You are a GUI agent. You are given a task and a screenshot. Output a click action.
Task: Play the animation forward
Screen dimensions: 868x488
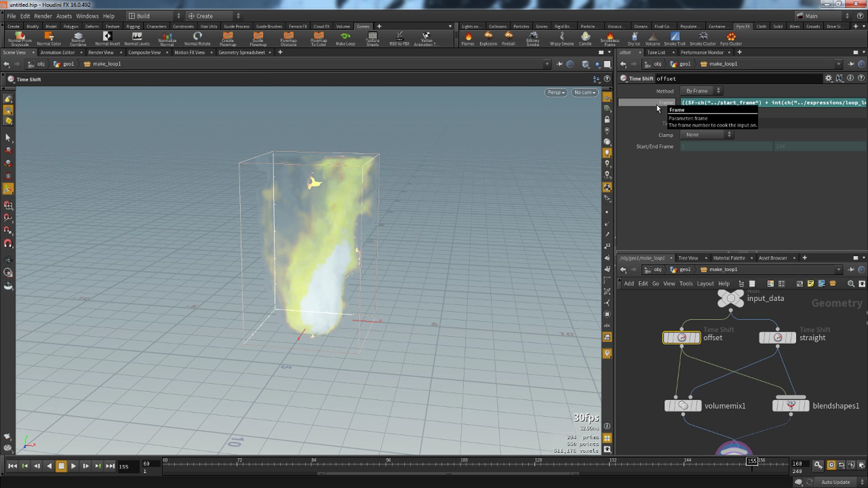pyautogui.click(x=73, y=466)
